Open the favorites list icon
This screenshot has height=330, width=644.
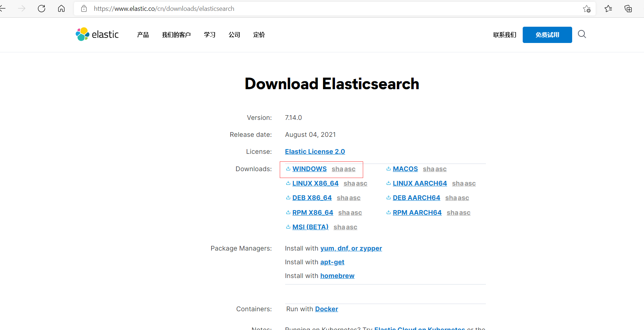tap(608, 9)
